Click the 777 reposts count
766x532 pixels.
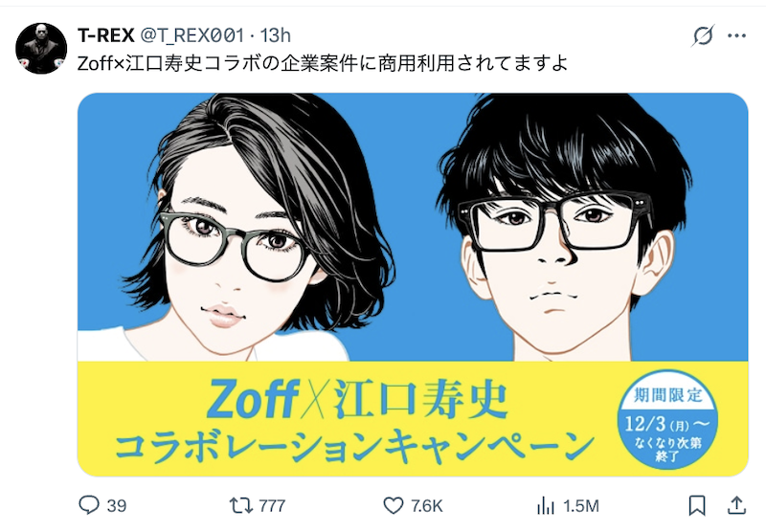(272, 505)
